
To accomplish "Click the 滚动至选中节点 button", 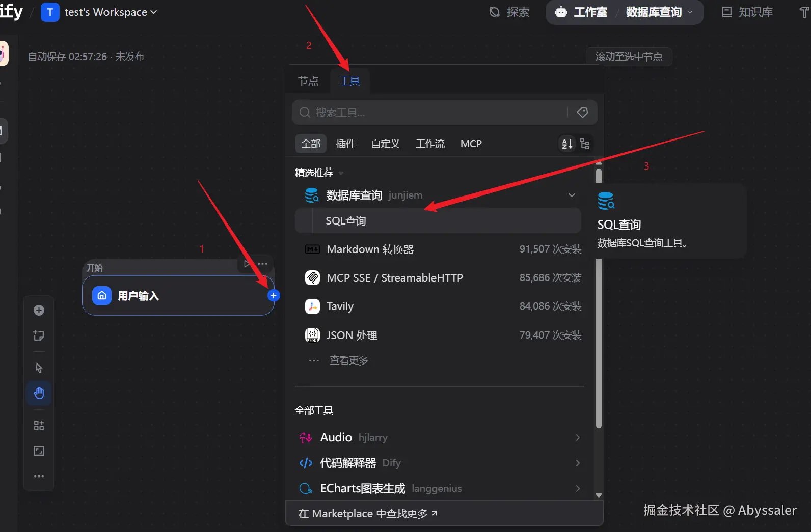I will coord(629,57).
